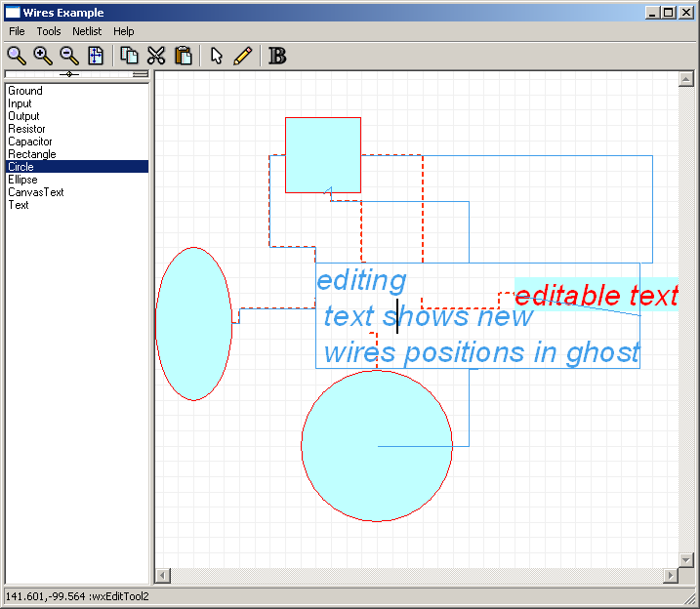The height and width of the screenshot is (609, 700).
Task: Choose CanvasText from the list
Action: [x=36, y=192]
